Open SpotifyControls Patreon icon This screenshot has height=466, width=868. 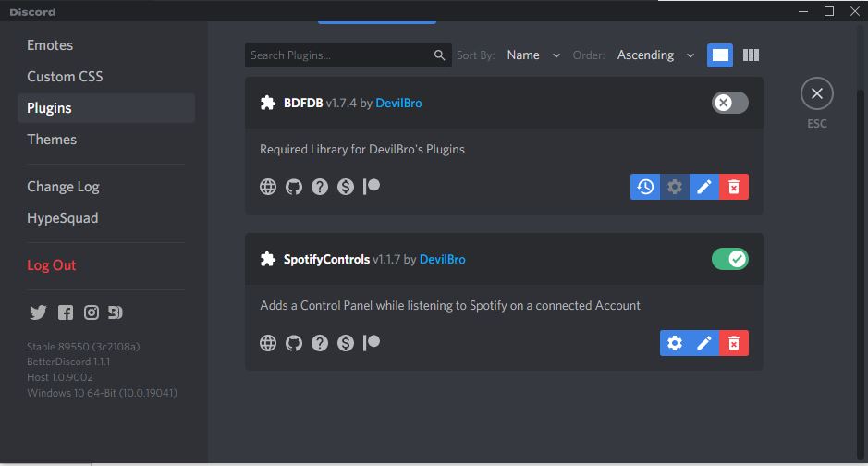[x=372, y=343]
